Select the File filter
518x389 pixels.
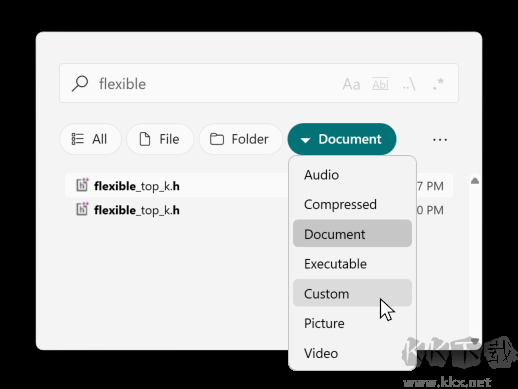(160, 139)
